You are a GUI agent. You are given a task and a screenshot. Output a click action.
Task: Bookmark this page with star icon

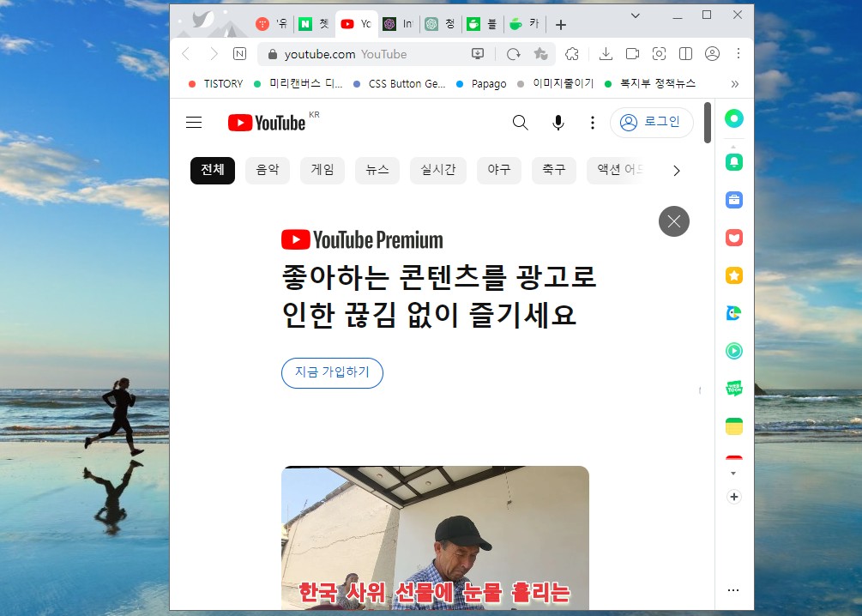[541, 54]
